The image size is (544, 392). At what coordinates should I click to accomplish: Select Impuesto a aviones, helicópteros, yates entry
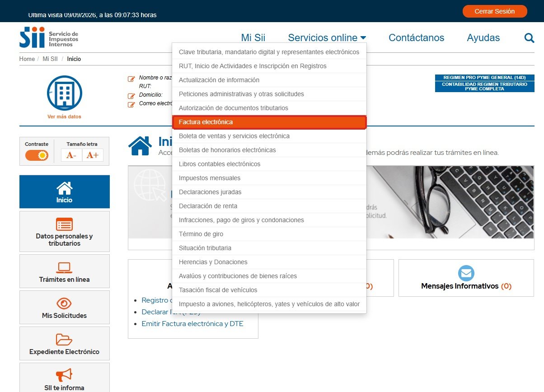269,304
